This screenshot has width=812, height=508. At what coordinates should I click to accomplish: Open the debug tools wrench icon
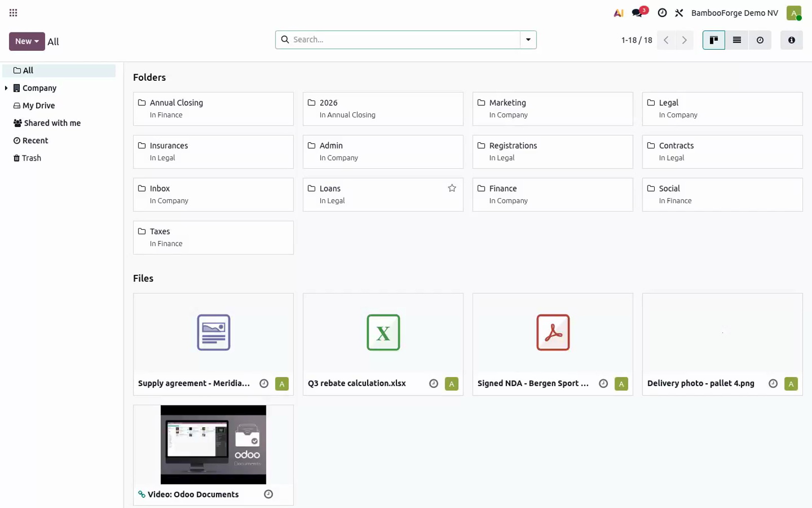click(x=679, y=13)
